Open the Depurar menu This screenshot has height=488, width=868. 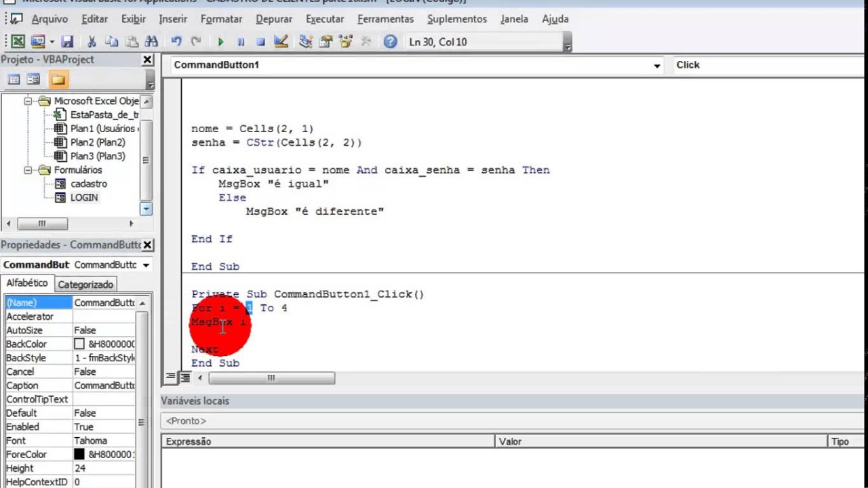275,19
